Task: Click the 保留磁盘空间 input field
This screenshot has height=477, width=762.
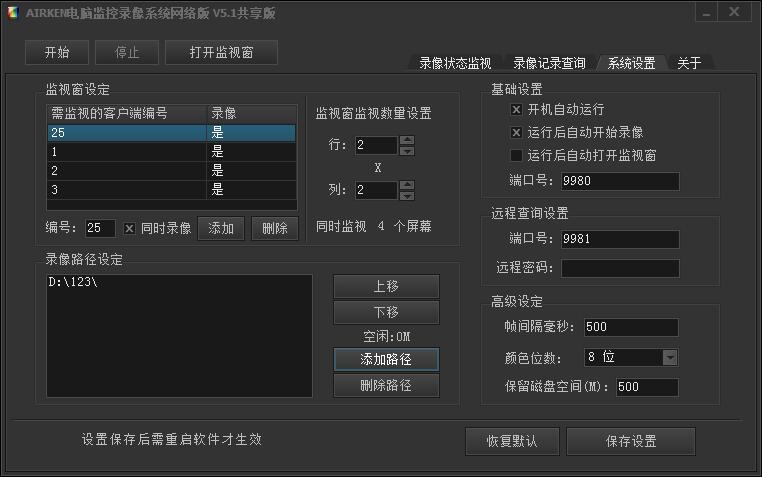Action: tap(647, 387)
